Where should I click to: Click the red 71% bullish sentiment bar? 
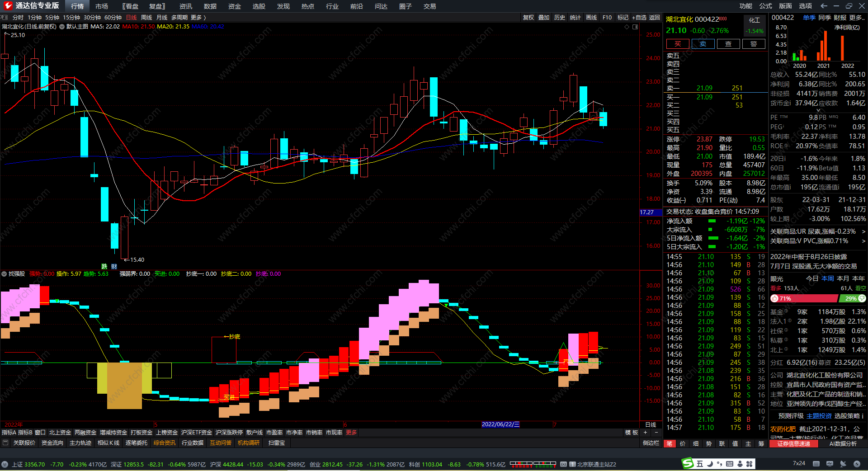point(804,298)
